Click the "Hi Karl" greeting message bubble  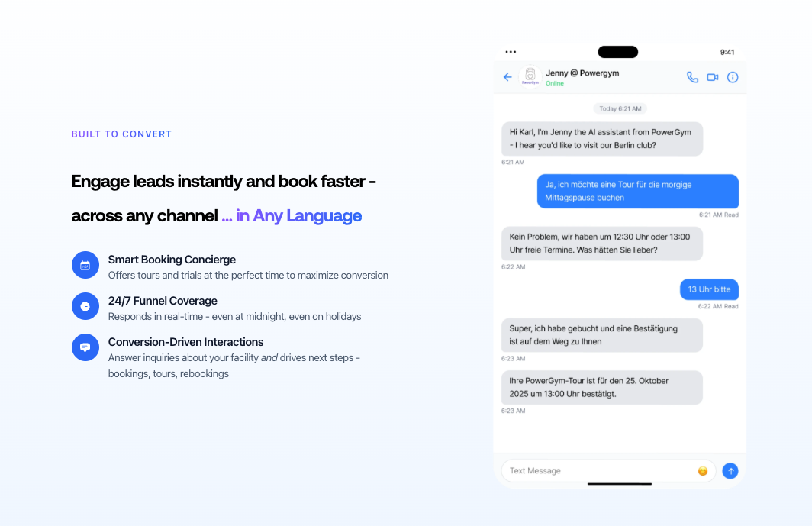click(x=601, y=139)
